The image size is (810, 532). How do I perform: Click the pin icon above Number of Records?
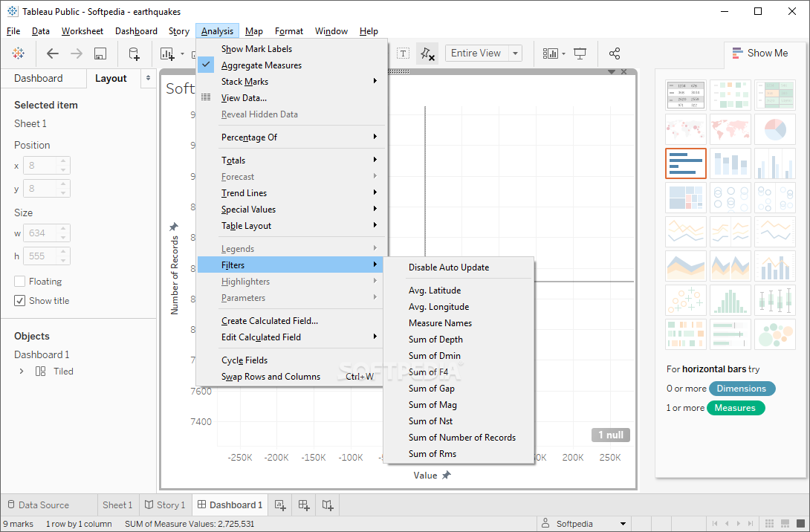coord(174,227)
